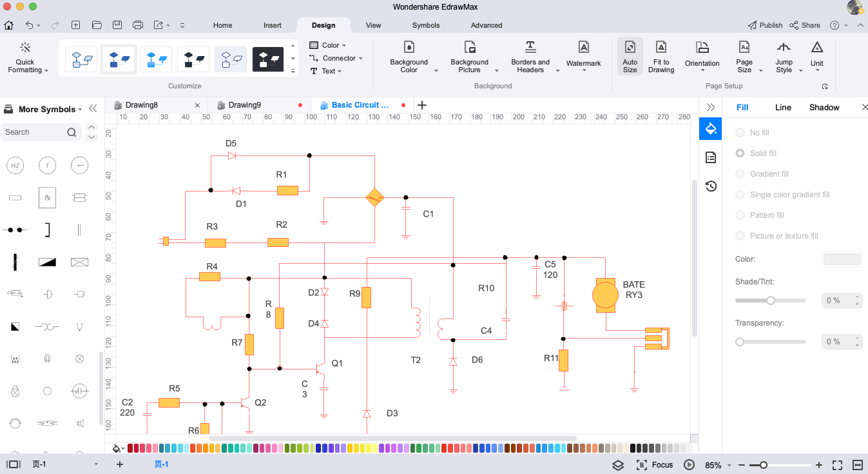Switch to the Advanced ribbon tab
This screenshot has width=868, height=474.
[x=487, y=26]
